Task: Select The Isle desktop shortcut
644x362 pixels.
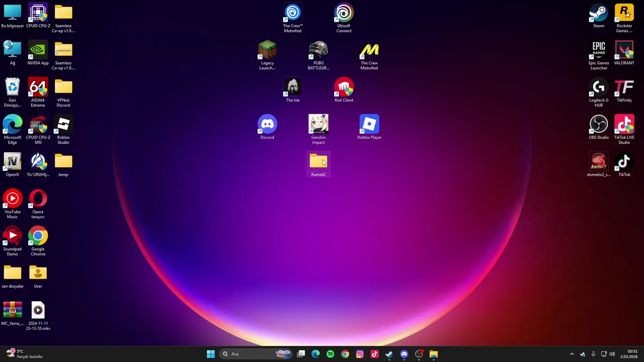Action: (293, 91)
